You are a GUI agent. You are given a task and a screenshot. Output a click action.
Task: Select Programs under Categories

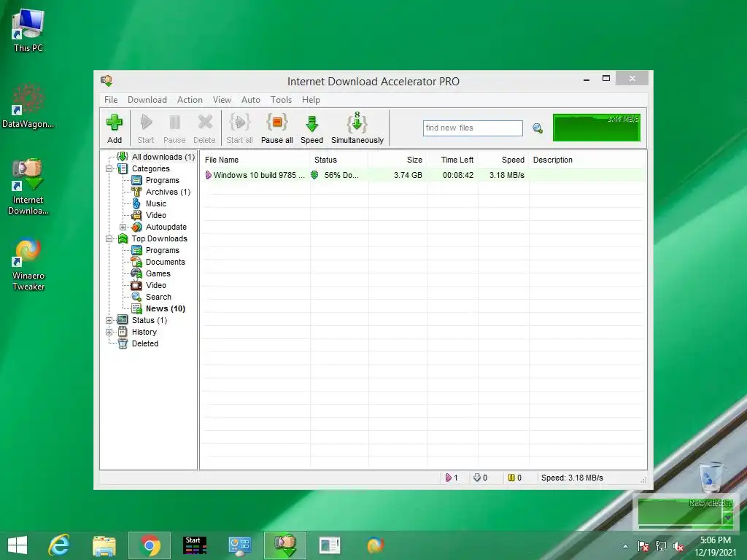click(163, 180)
